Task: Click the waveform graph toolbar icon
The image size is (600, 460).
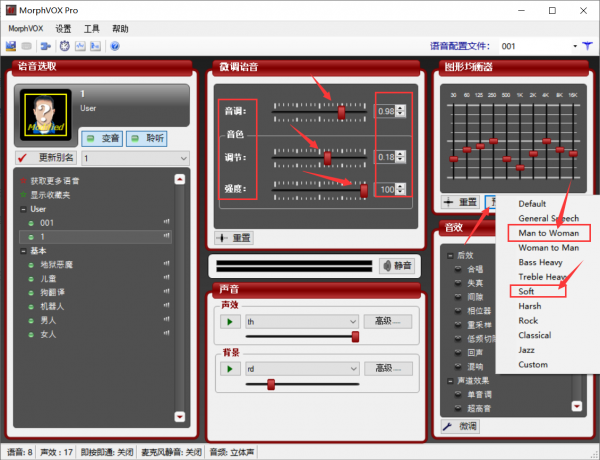Action: pyautogui.click(x=80, y=46)
